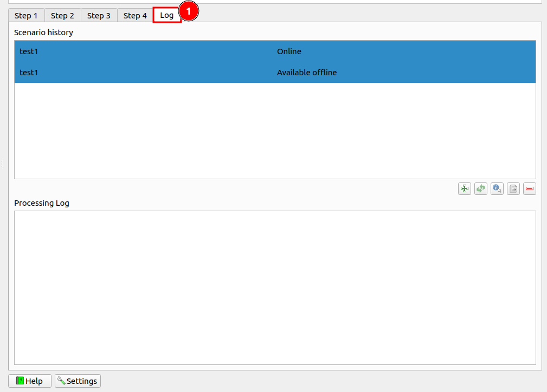Click the Online status cell

point(289,51)
